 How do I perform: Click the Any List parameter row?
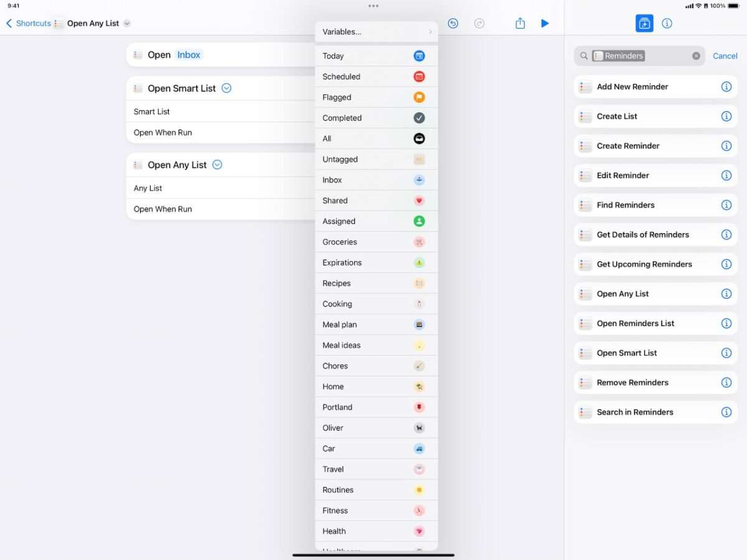click(x=221, y=188)
